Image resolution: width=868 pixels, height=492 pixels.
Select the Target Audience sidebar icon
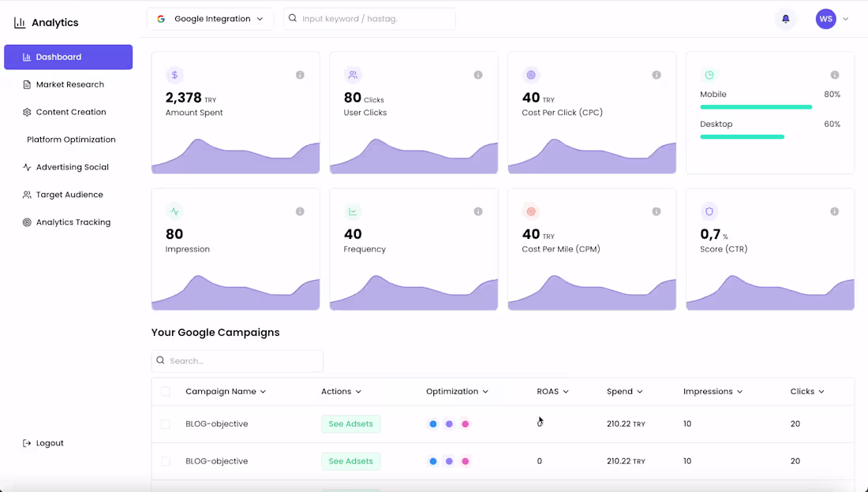[25, 195]
